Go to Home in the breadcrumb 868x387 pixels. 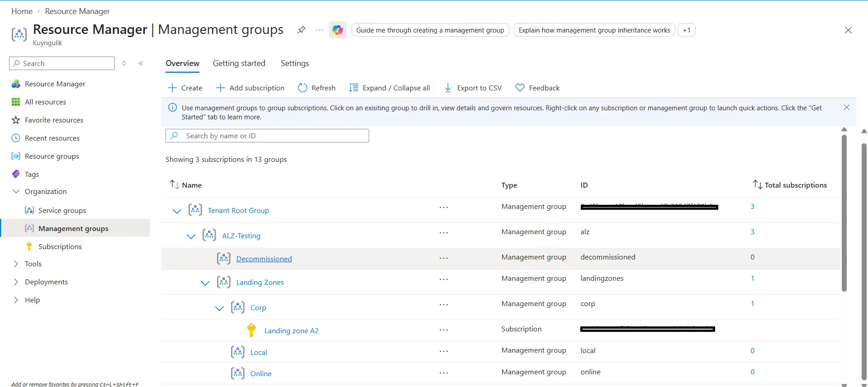click(22, 11)
